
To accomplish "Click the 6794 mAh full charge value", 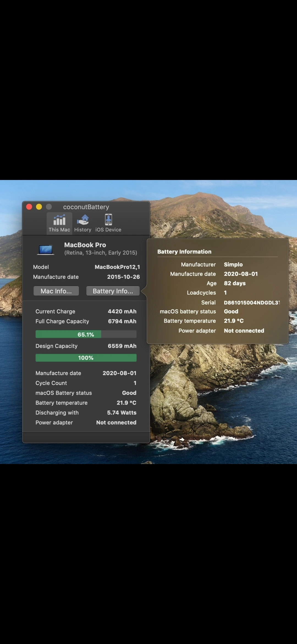I will [122, 321].
